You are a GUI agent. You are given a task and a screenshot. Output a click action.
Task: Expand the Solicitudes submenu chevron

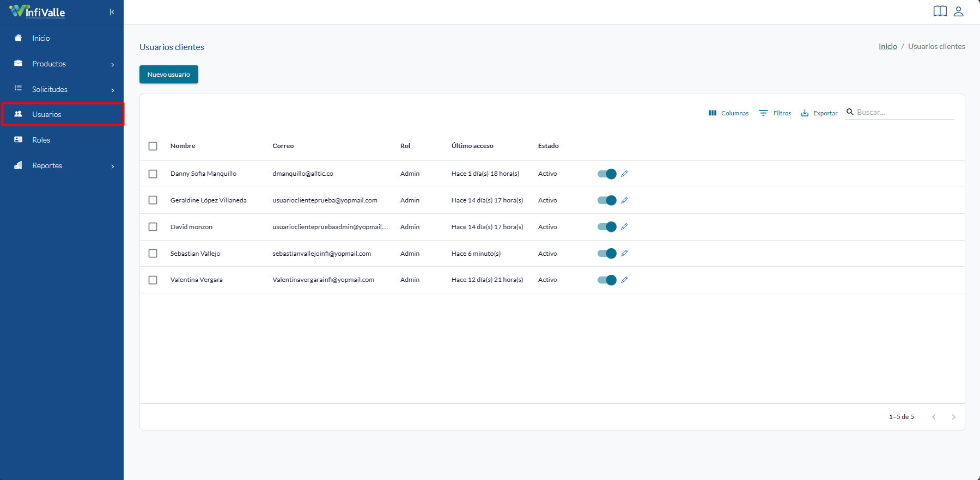pos(113,90)
